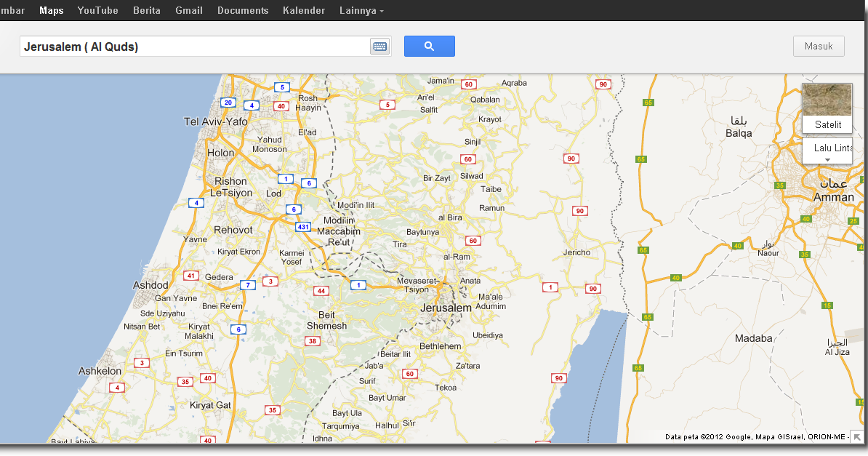Open Documents from the top navigation bar
868x456 pixels.
click(x=243, y=10)
